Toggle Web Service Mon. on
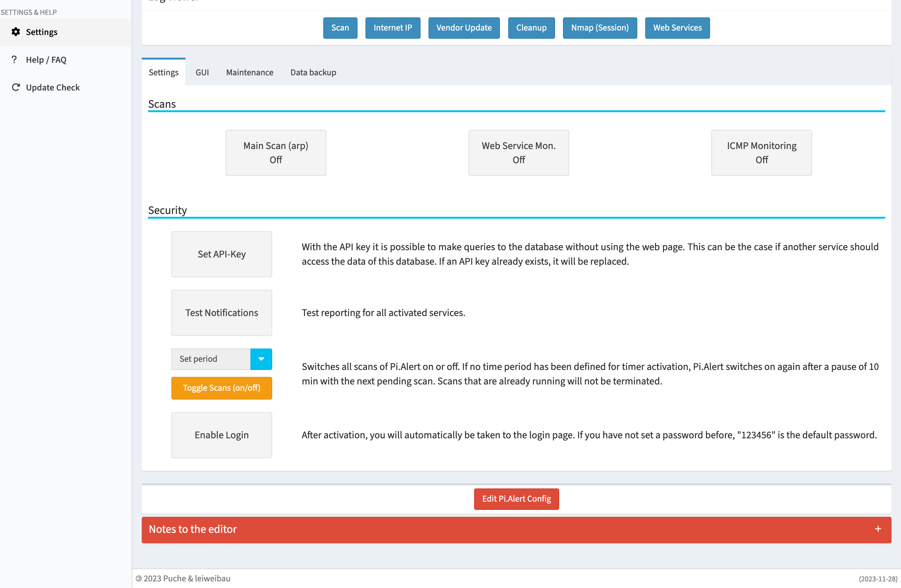The height and width of the screenshot is (588, 901). 518,153
